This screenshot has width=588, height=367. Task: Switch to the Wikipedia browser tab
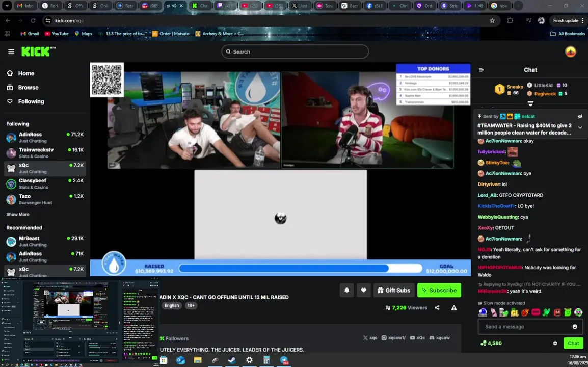point(350,6)
